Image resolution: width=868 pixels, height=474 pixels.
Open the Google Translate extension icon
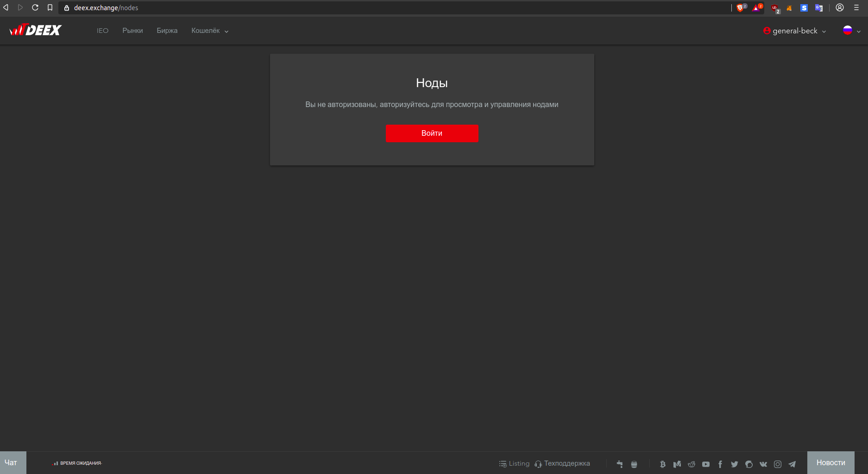coord(819,8)
